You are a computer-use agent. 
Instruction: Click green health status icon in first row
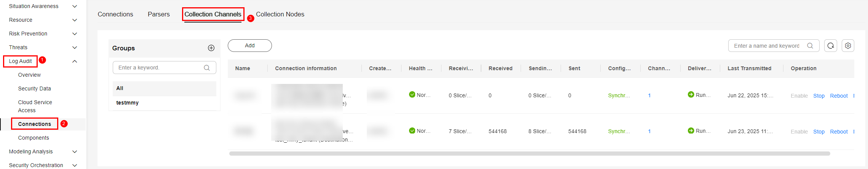[412, 95]
